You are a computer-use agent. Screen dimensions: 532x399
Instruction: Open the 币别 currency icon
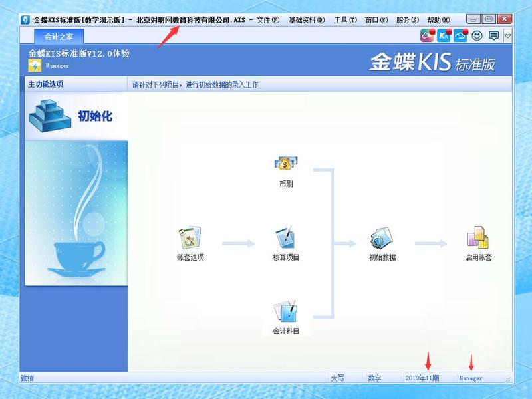click(x=286, y=164)
